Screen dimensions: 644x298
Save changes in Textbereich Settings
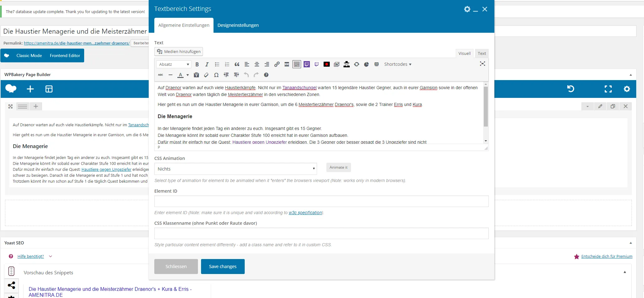point(223,267)
